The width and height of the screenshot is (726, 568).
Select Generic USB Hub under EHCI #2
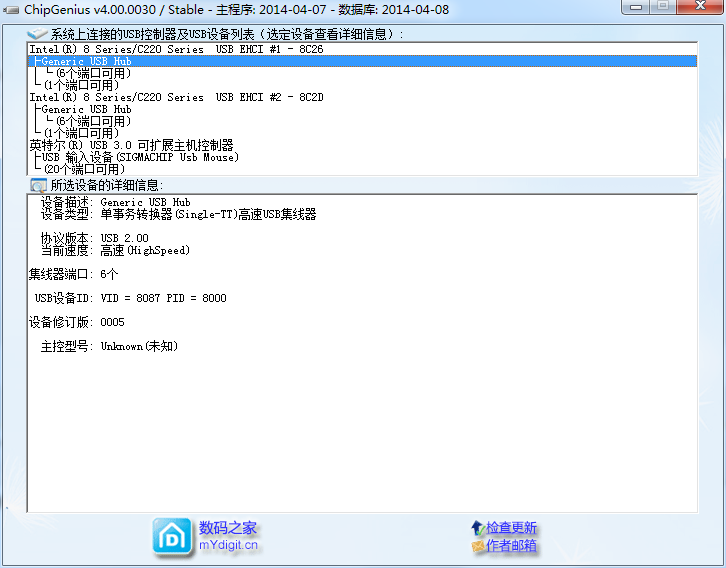click(x=87, y=109)
